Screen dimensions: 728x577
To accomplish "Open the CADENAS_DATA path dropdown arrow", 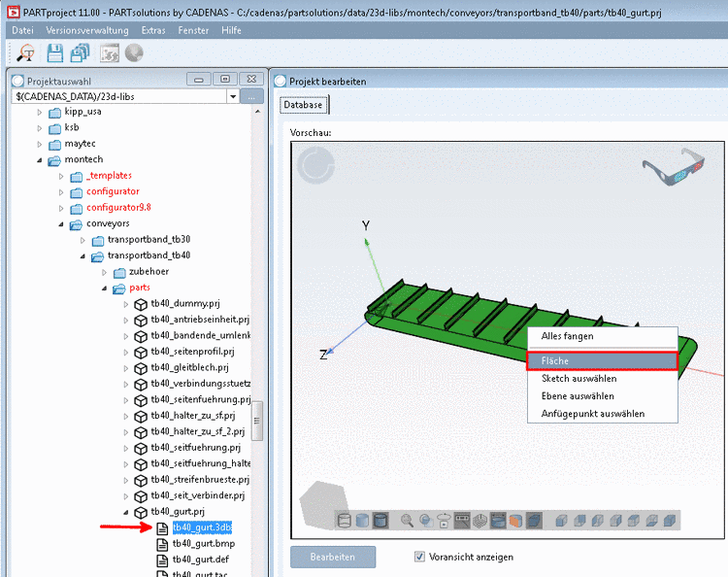I will coord(233,96).
